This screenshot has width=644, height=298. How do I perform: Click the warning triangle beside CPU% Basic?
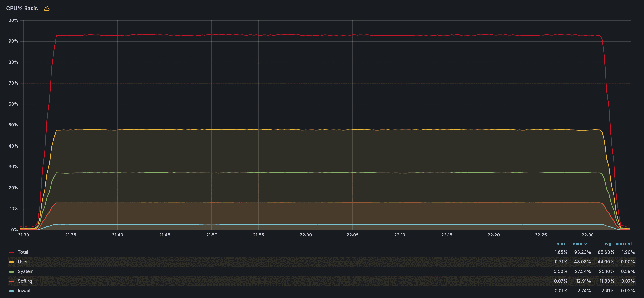[47, 8]
